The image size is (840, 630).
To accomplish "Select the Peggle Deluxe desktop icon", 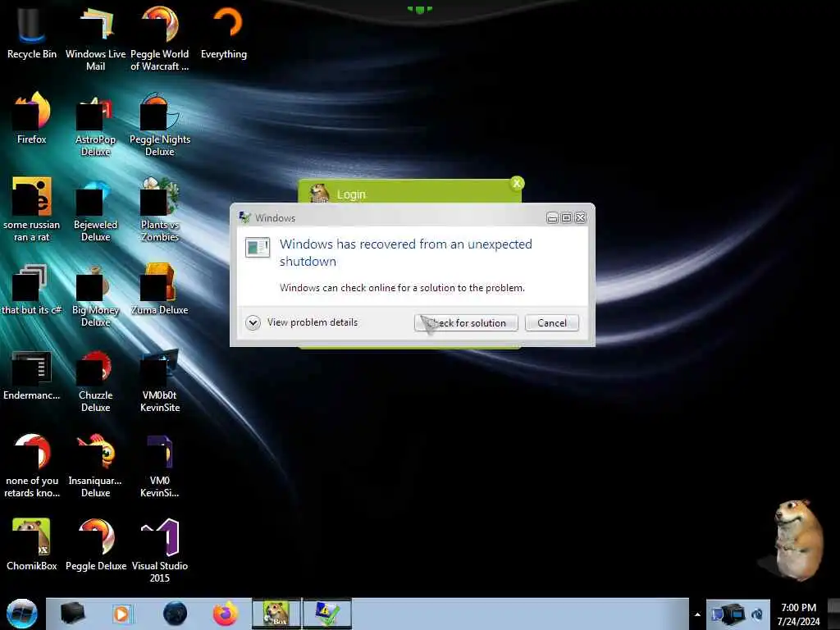I will pyautogui.click(x=95, y=545).
